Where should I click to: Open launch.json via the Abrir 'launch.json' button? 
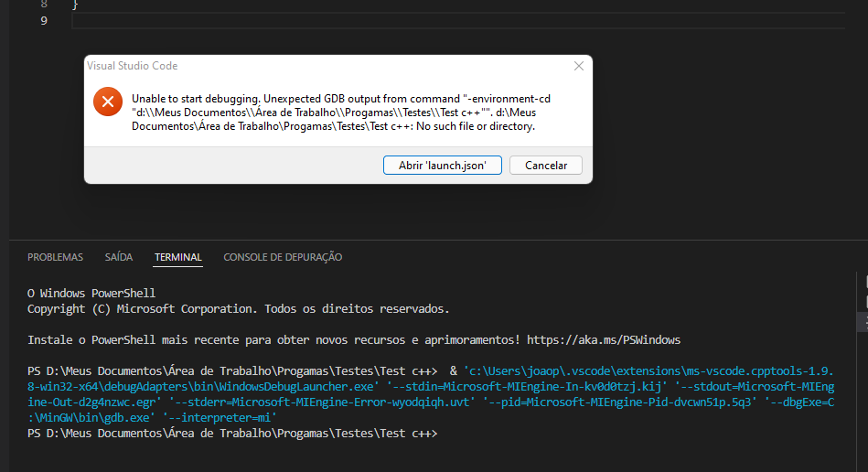(x=443, y=165)
